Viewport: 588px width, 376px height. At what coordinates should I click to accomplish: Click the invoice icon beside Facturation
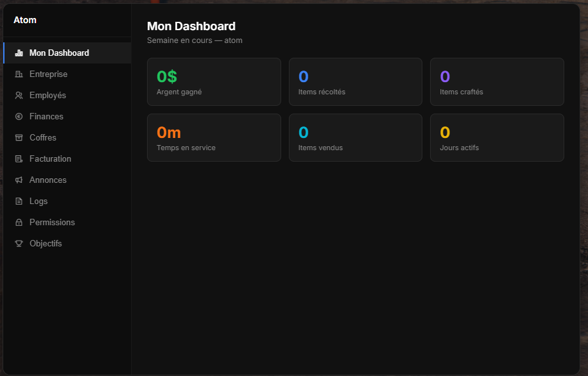click(x=19, y=159)
